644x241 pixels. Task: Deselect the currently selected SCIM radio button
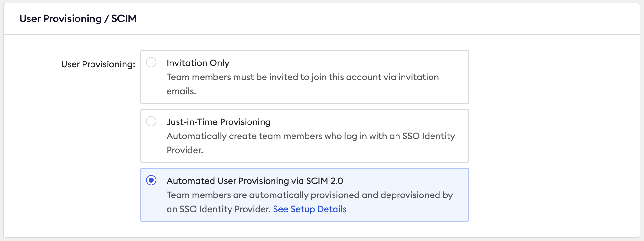click(x=151, y=180)
